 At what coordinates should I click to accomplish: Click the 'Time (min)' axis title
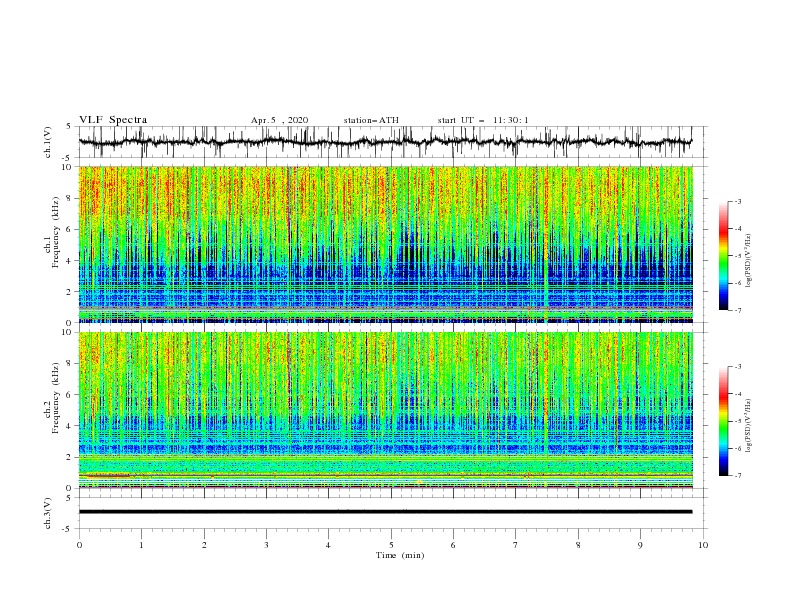(400, 555)
